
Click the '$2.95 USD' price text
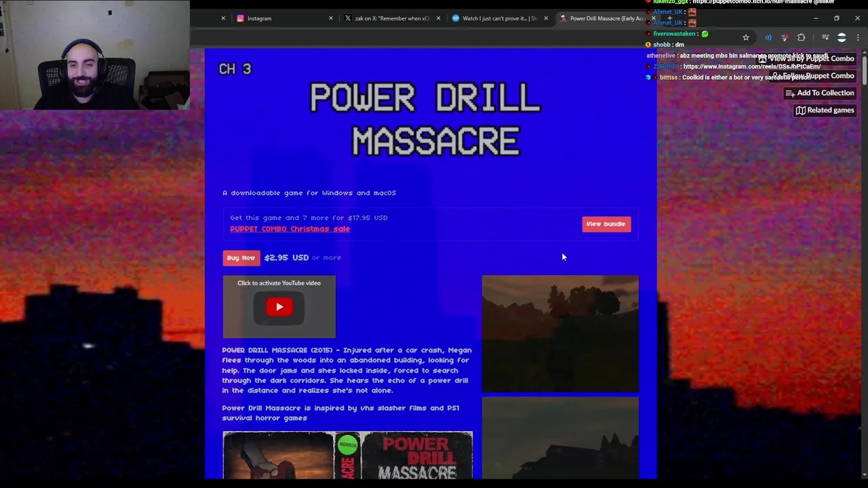286,258
